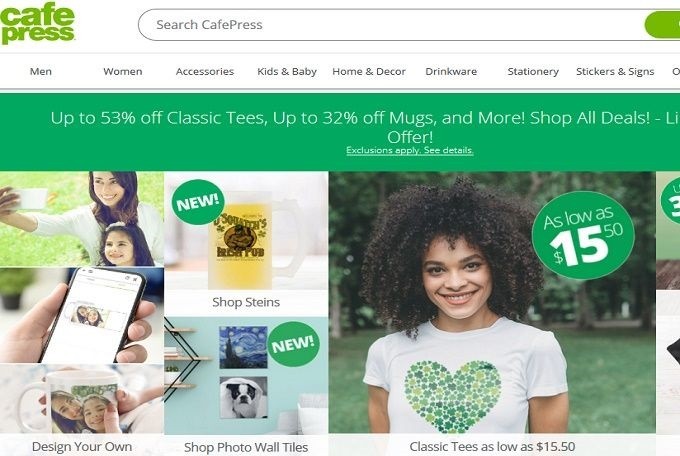Open the Shop Steins link
The image size is (680, 456).
point(246,302)
